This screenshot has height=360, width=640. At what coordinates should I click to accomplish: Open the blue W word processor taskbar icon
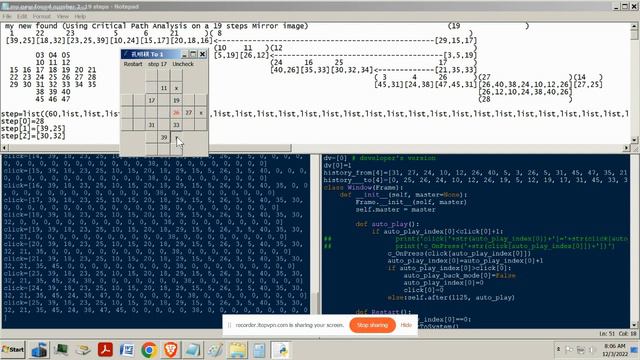(x=127, y=350)
